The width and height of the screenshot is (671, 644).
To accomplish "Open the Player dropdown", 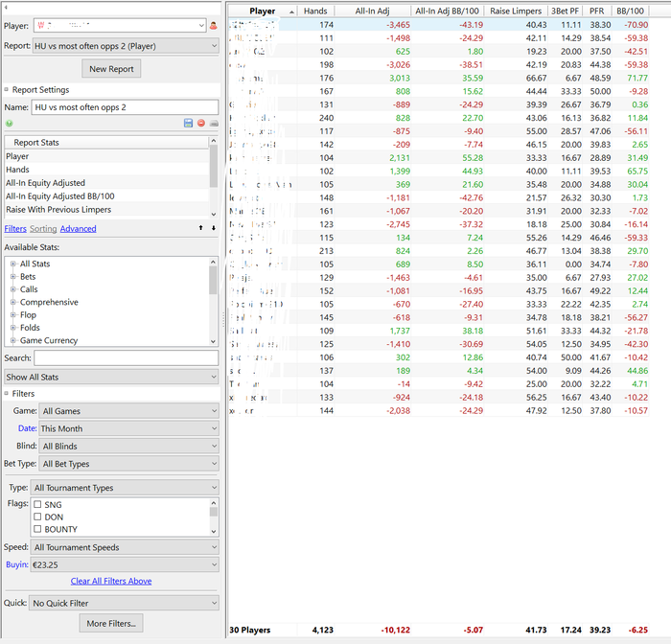I will 120,26.
